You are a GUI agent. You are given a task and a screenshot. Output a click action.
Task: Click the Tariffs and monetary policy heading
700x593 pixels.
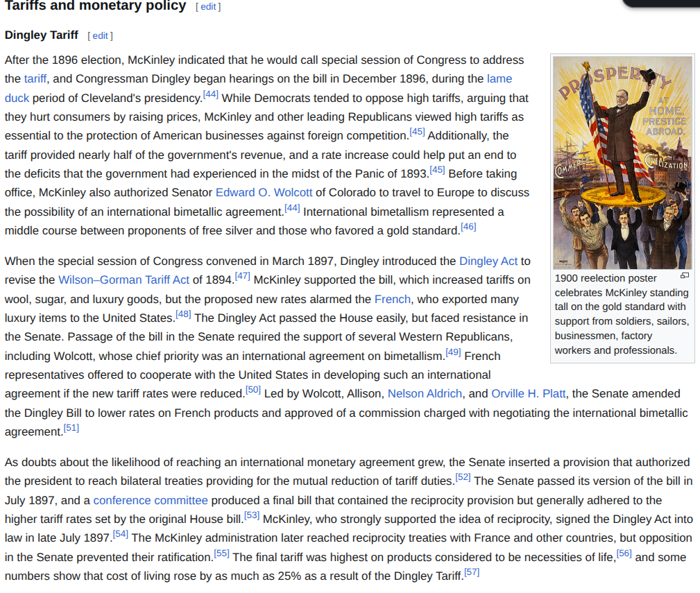tap(96, 6)
